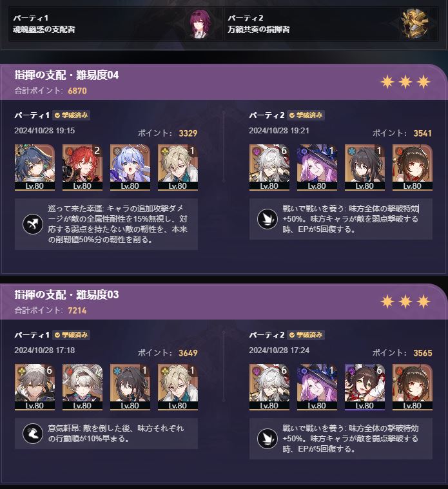Click the 巡って来た幸運 buff description
The width and height of the screenshot is (448, 489).
pyautogui.click(x=117, y=224)
